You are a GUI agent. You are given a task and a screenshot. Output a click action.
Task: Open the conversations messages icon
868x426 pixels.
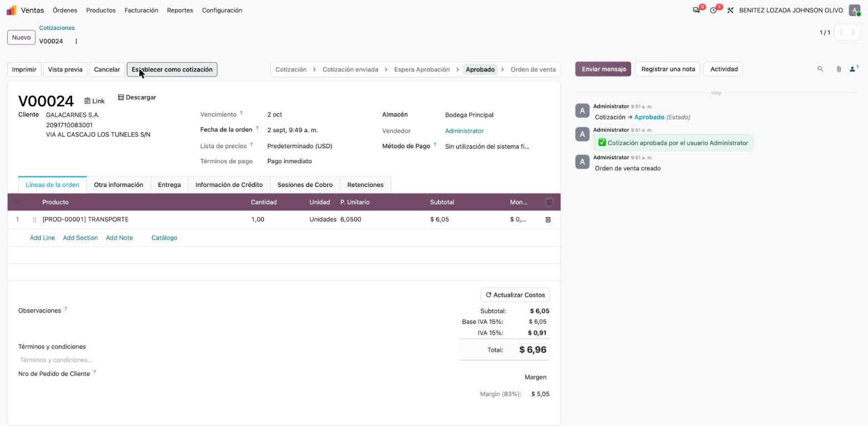coord(696,11)
